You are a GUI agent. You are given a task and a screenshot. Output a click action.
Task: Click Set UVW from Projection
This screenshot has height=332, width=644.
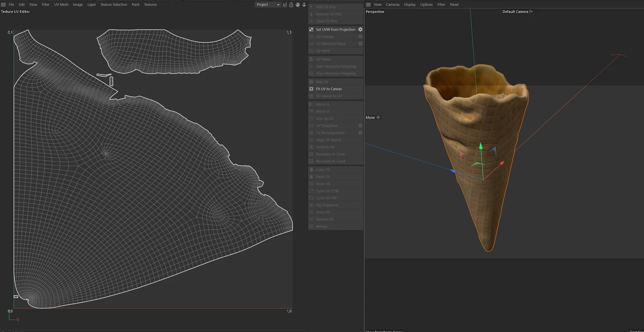point(335,29)
